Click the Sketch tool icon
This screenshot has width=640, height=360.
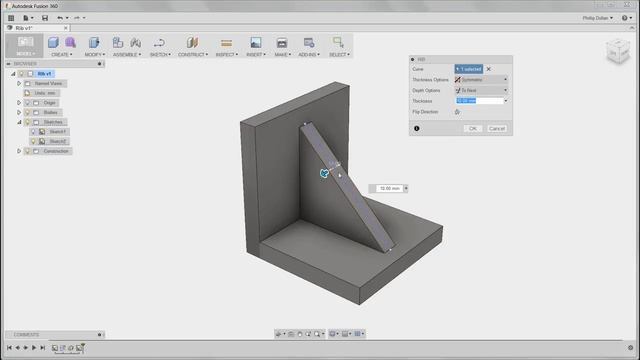[x=159, y=42]
